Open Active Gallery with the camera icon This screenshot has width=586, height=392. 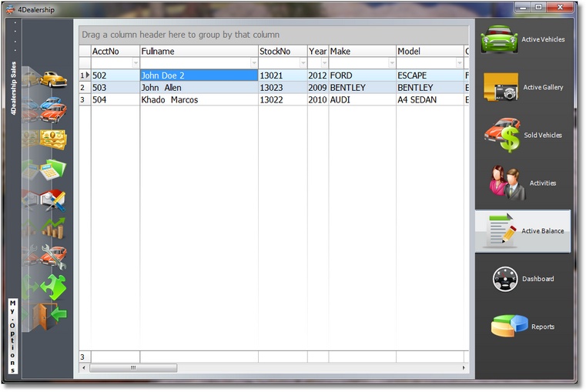(x=501, y=88)
